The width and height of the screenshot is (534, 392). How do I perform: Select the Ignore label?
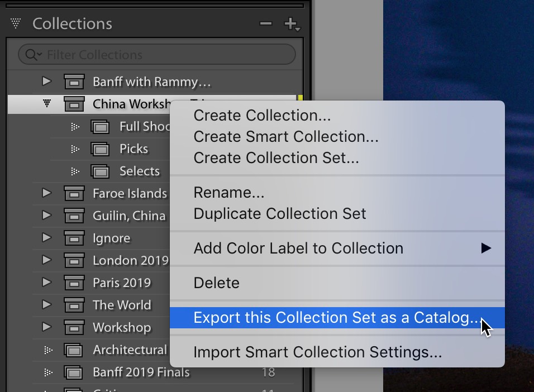(111, 238)
